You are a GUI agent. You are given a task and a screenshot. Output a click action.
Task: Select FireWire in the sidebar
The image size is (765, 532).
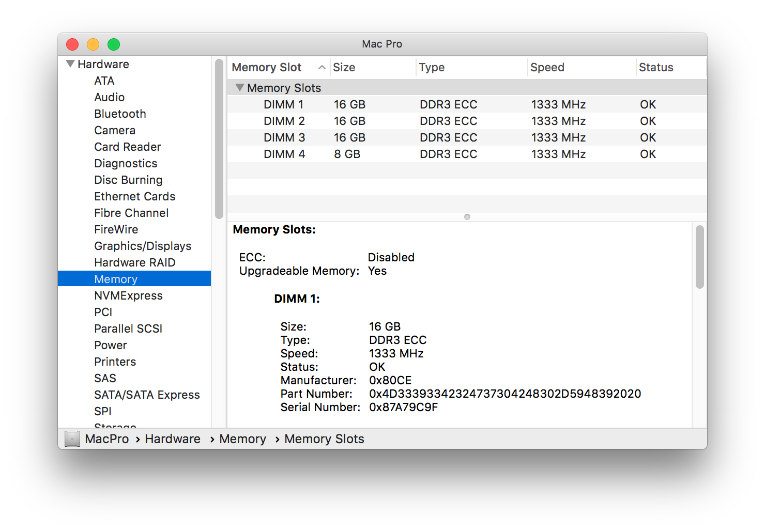point(116,229)
